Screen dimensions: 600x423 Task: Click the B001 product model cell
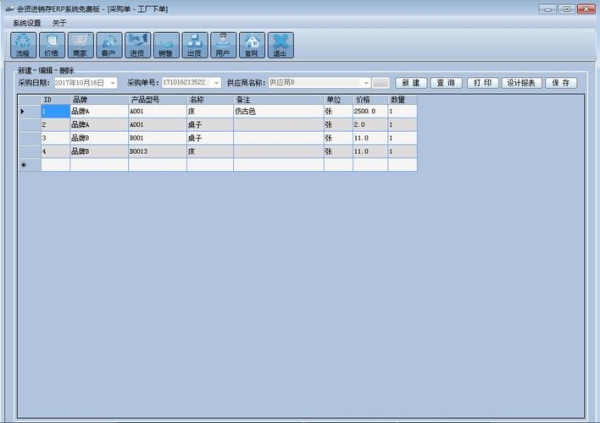pos(158,138)
